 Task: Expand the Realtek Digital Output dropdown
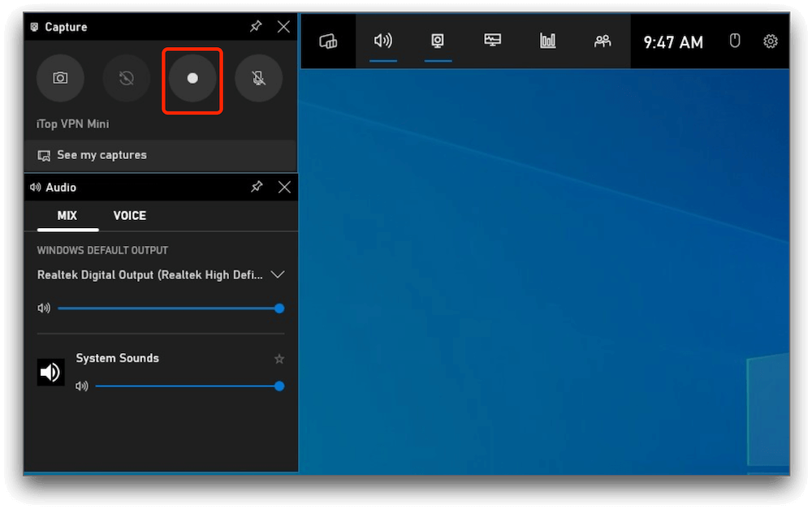278,275
